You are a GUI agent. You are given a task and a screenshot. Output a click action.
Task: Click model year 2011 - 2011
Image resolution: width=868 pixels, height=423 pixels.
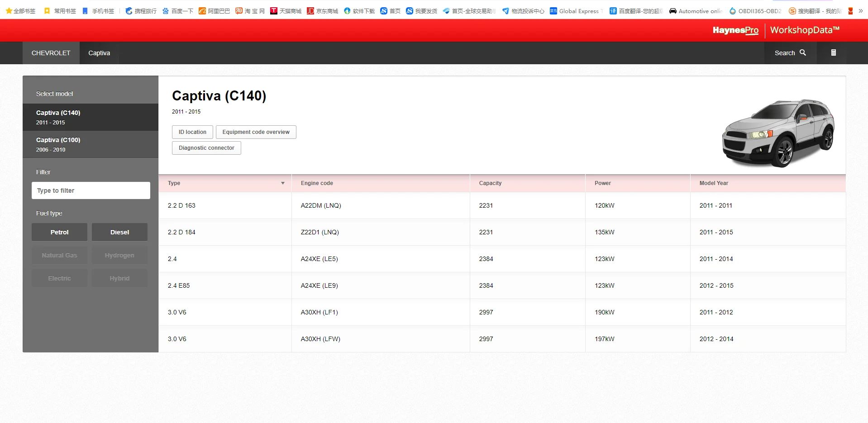(x=716, y=205)
